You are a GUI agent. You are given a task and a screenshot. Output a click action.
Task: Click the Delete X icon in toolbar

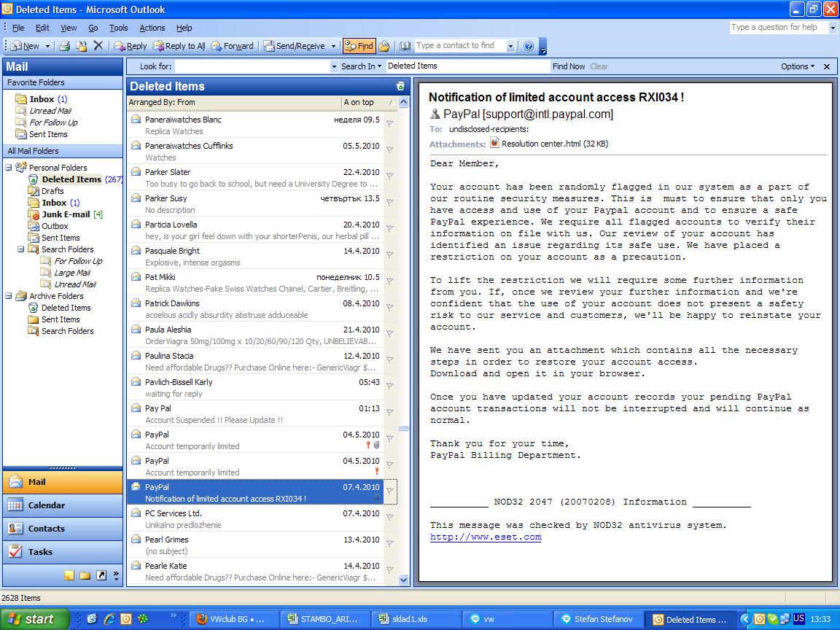tap(98, 46)
